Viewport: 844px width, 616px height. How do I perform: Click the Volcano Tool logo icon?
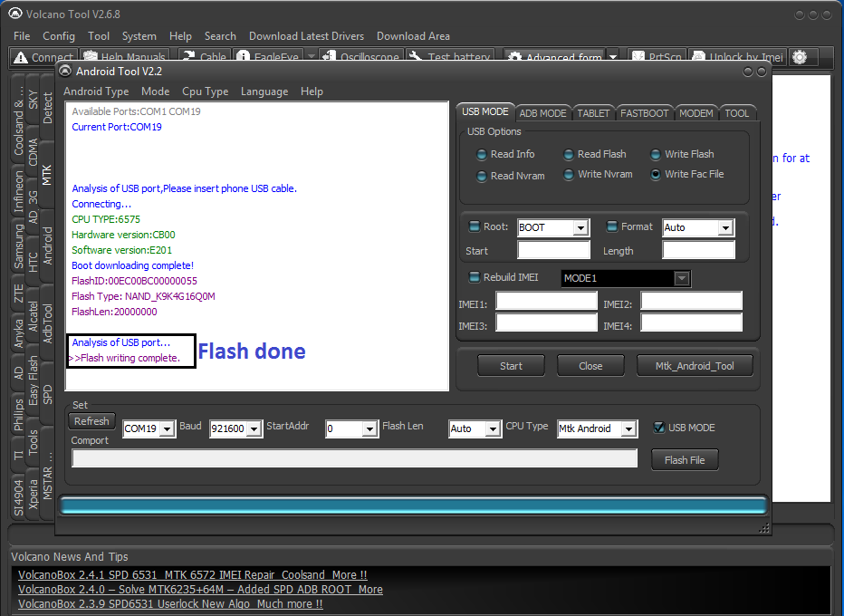click(x=15, y=14)
